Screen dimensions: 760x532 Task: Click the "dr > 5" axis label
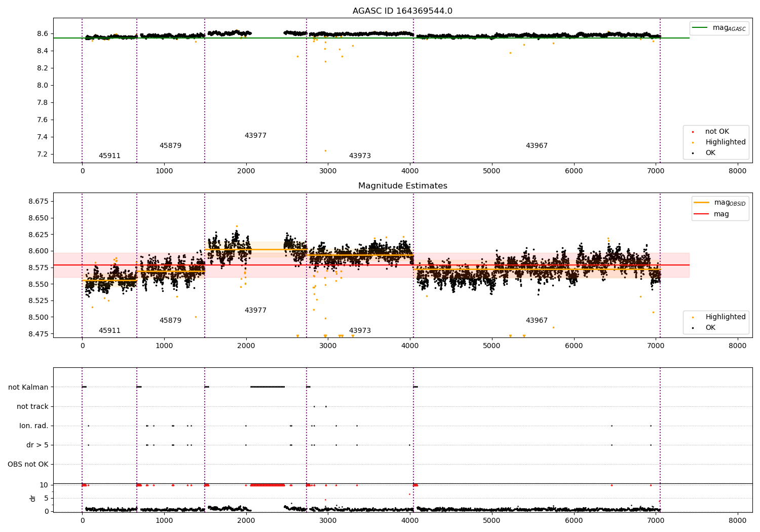(x=37, y=445)
